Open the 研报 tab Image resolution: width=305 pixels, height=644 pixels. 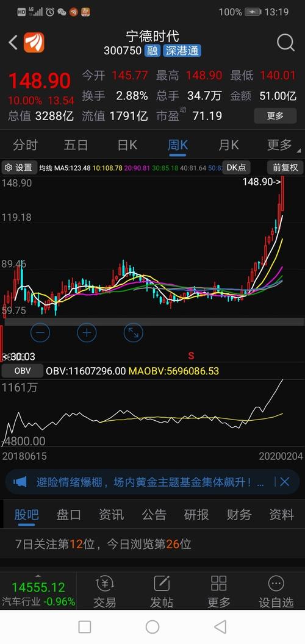[x=196, y=514]
